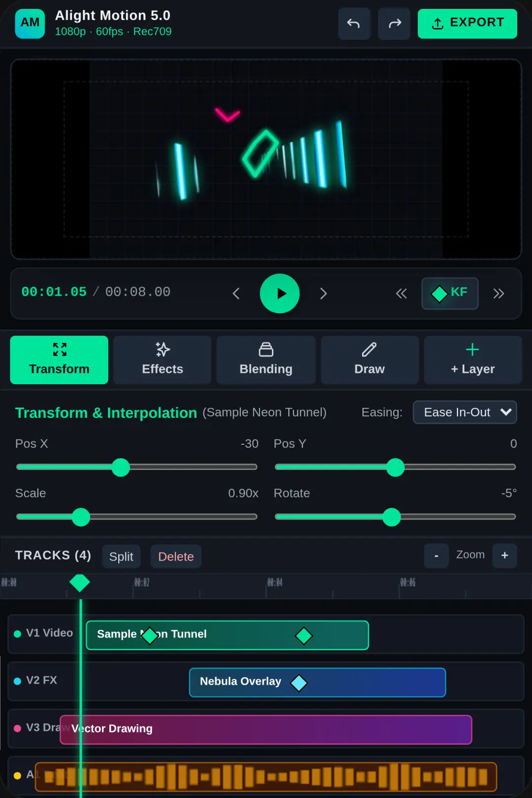Click the pink chevron in preview
532x798 pixels.
pyautogui.click(x=228, y=115)
